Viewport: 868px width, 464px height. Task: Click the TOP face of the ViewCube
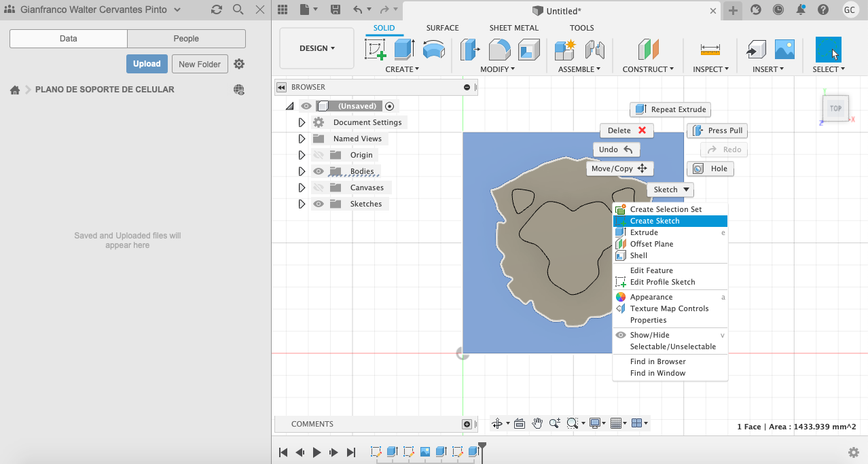[835, 108]
